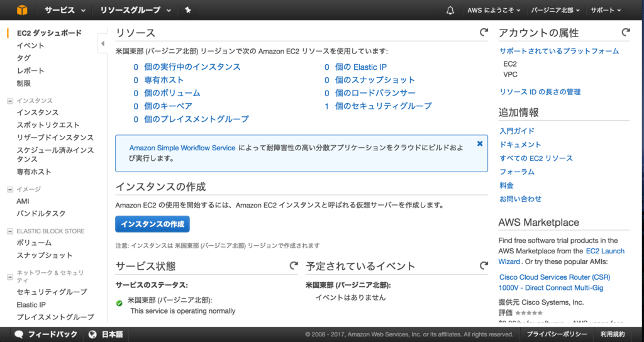Click the green service status check icon
The width and height of the screenshot is (644, 342).
[119, 304]
